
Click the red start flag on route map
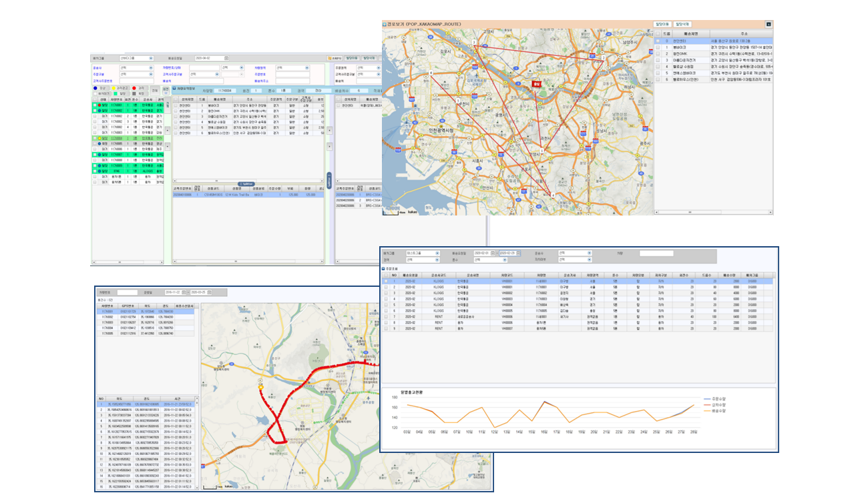coord(537,84)
